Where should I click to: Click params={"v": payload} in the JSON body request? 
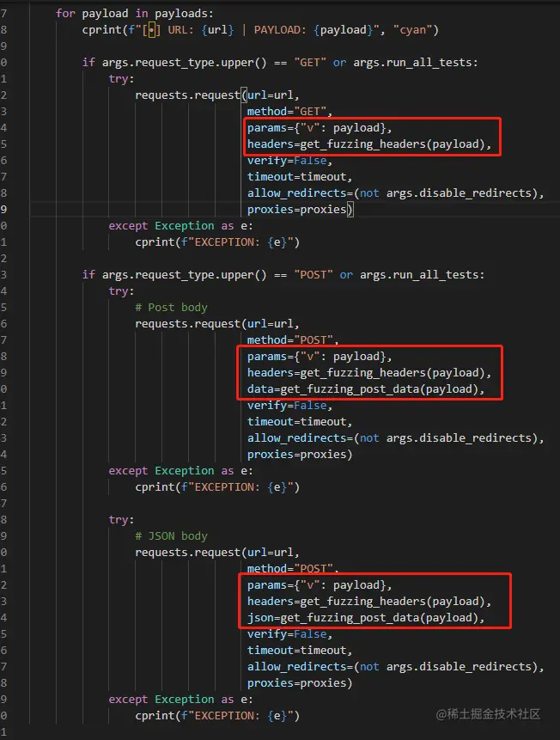pos(320,585)
